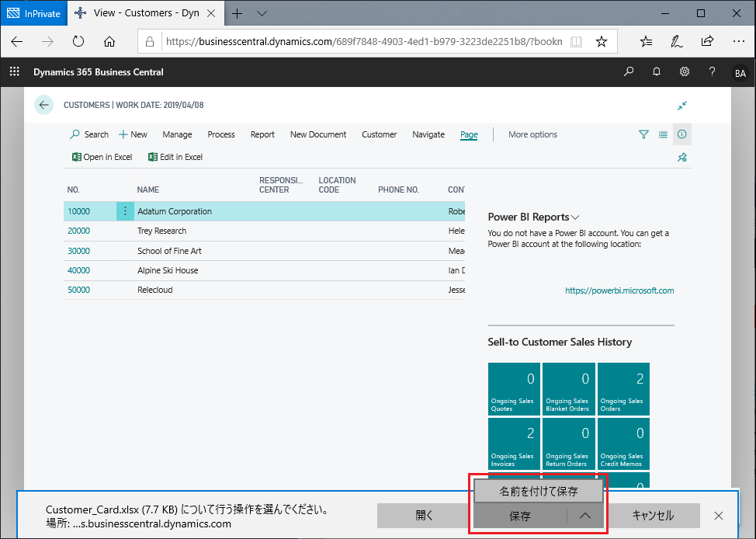Image resolution: width=756 pixels, height=539 pixels.
Task: Open the Navigate menu
Action: (428, 134)
